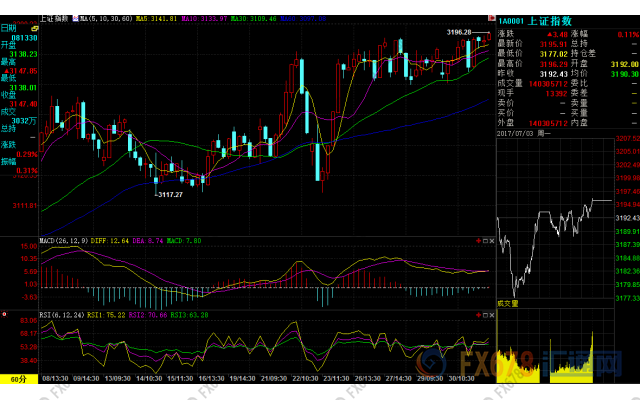Click the close price 3147.40

24,104
